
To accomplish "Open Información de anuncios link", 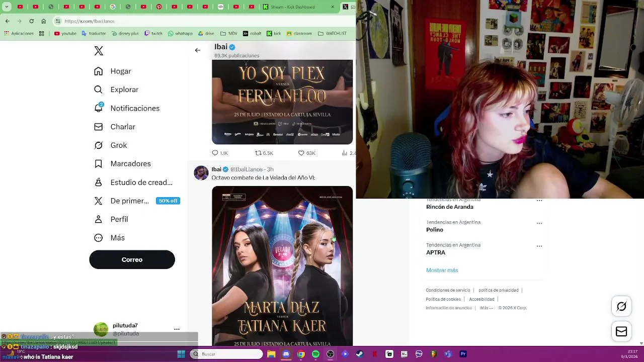I will (x=449, y=308).
